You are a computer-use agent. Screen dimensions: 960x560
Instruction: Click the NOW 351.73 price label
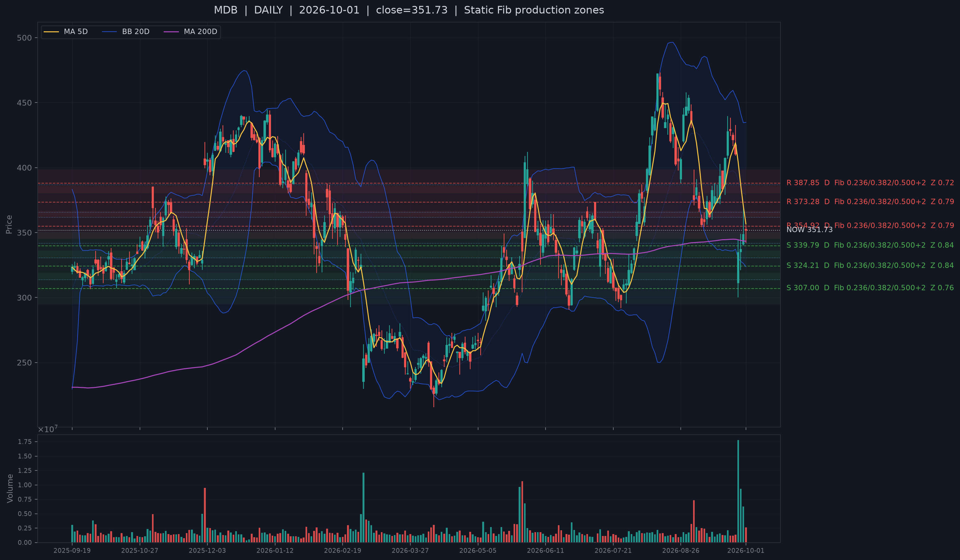click(x=810, y=230)
